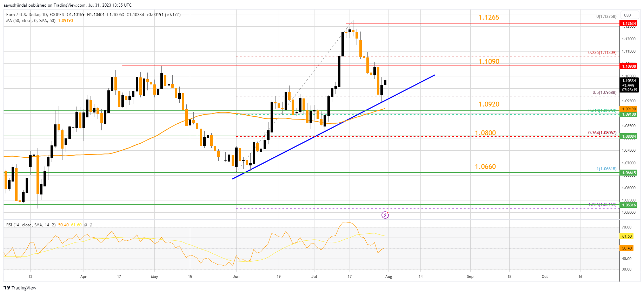The image size is (644, 294).
Task: Click the 1.10908 red price label
Action: coord(629,66)
